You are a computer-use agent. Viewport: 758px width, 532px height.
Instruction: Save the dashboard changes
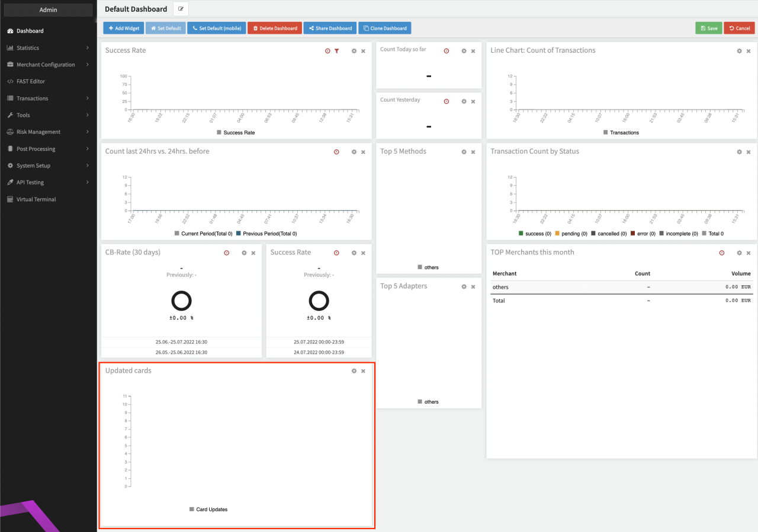pos(708,28)
